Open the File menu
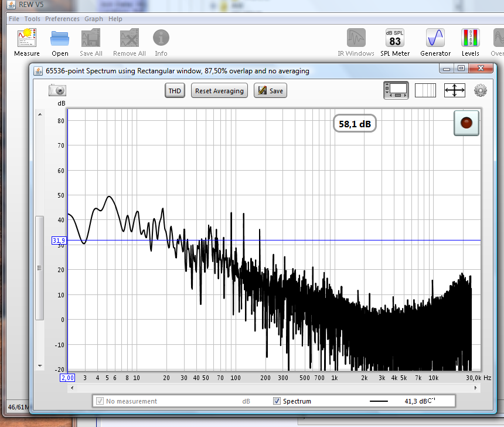This screenshot has width=504, height=427. click(x=14, y=19)
